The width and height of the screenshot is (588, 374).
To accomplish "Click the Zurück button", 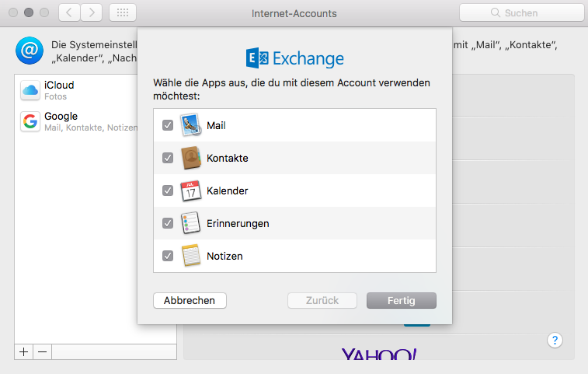I will 322,300.
